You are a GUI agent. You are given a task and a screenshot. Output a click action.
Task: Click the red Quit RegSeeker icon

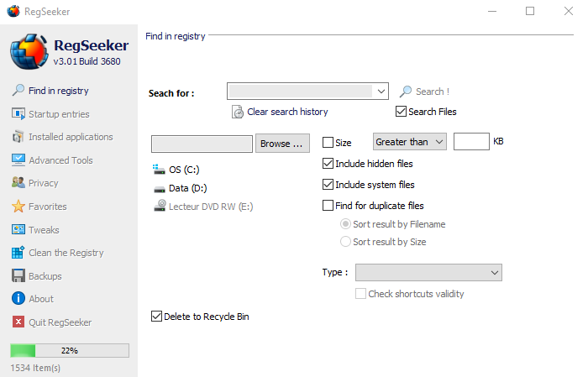[x=18, y=322]
